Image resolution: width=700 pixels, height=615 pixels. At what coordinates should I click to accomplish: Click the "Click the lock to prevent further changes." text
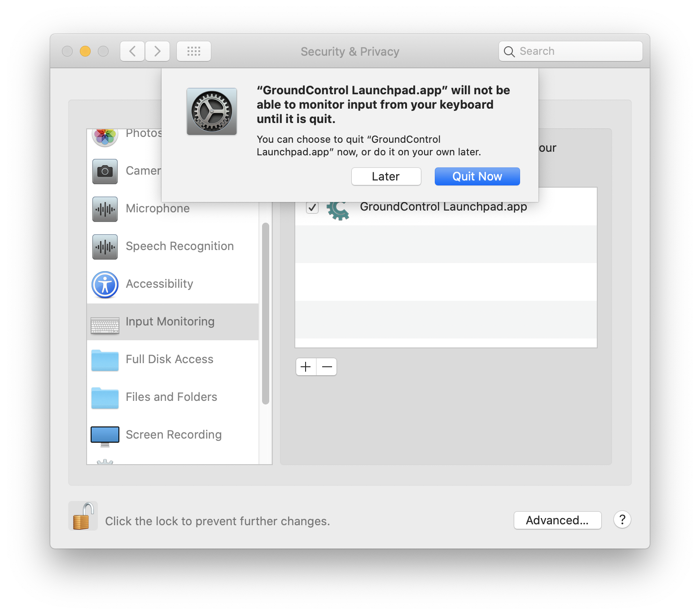(218, 521)
